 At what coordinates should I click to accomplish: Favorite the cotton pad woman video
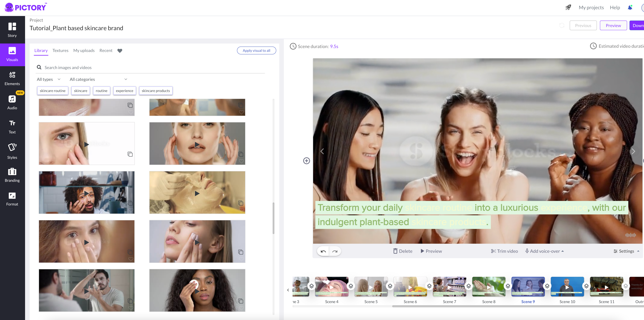tap(241, 308)
